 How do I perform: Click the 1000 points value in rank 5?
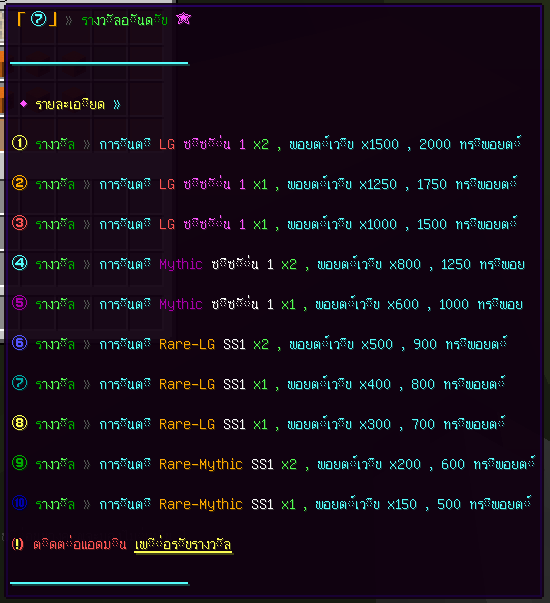coord(454,305)
